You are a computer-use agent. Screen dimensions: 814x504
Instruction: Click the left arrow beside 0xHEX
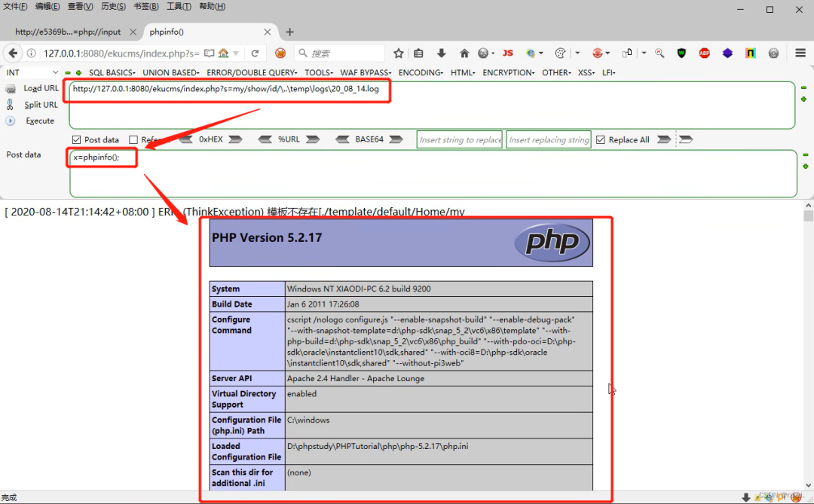click(x=185, y=139)
